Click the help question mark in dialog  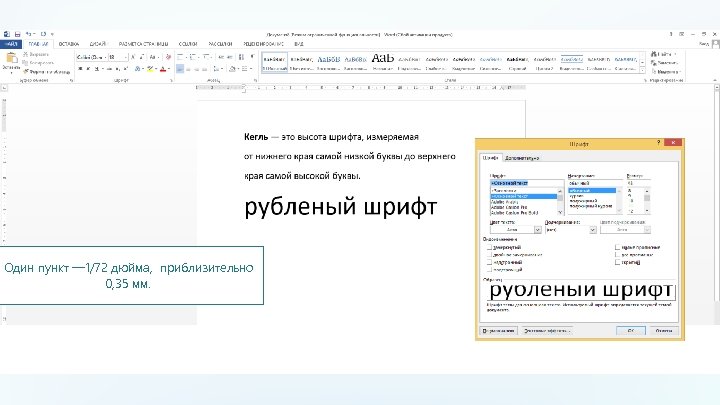pos(658,143)
